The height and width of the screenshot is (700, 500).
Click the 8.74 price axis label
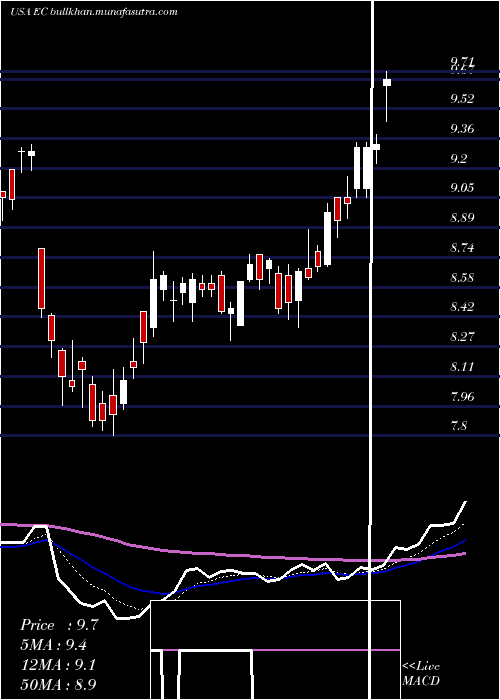(x=462, y=247)
